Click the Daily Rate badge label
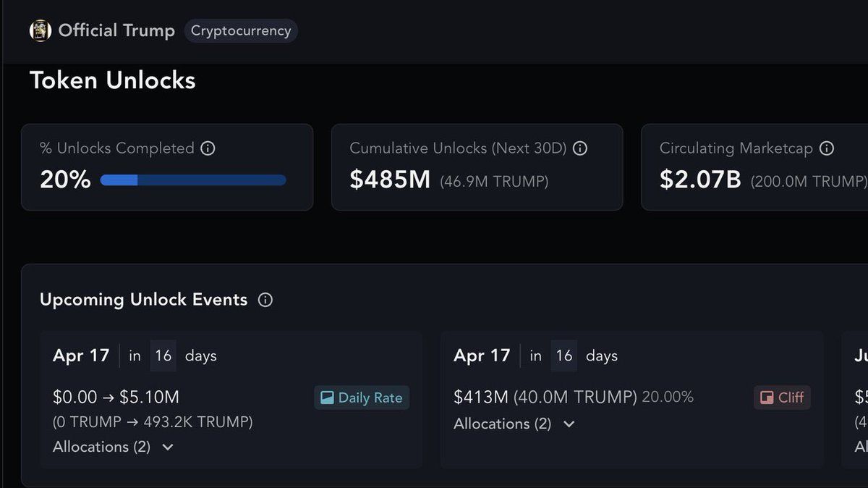The width and height of the screenshot is (868, 488). click(x=370, y=397)
